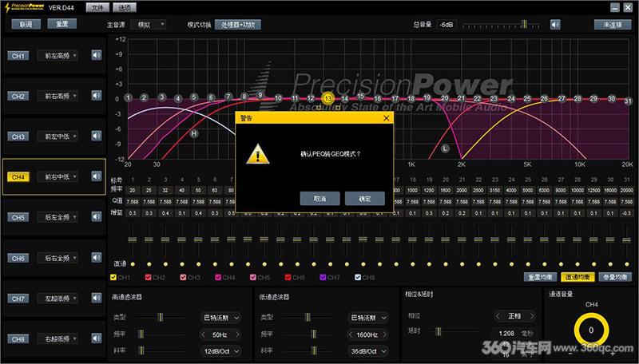Select EQ node 27 on the curve

click(x=562, y=98)
